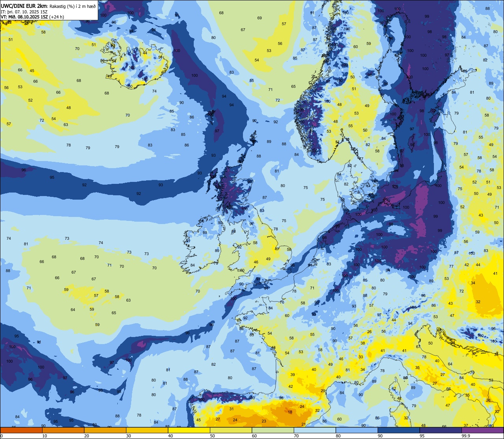Click the humidity value 21 on Spain's coast
The image size is (504, 439).
point(304,424)
